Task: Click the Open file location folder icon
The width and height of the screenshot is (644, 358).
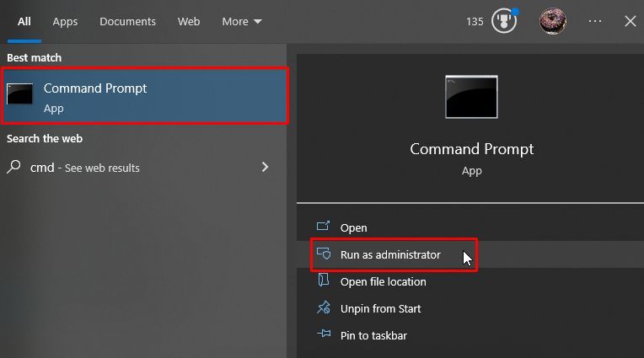Action: tap(324, 280)
